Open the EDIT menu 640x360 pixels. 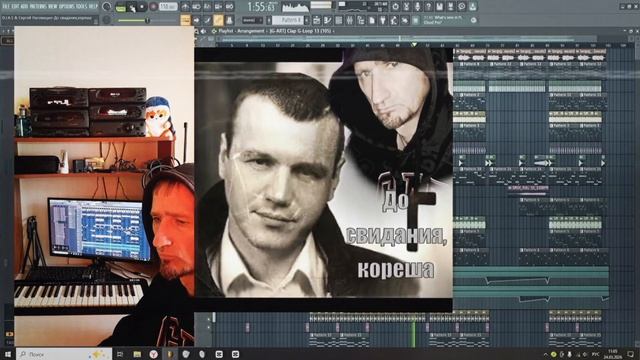pos(15,7)
